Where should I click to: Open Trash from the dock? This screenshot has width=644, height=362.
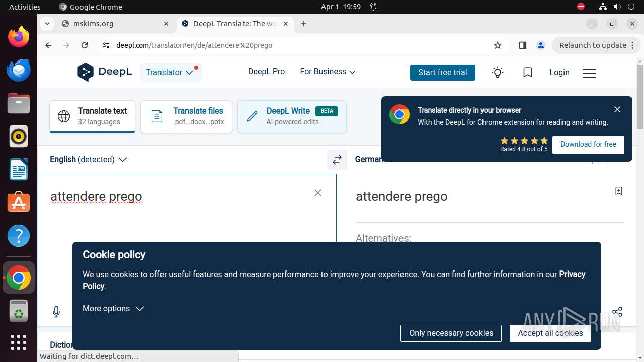[19, 311]
